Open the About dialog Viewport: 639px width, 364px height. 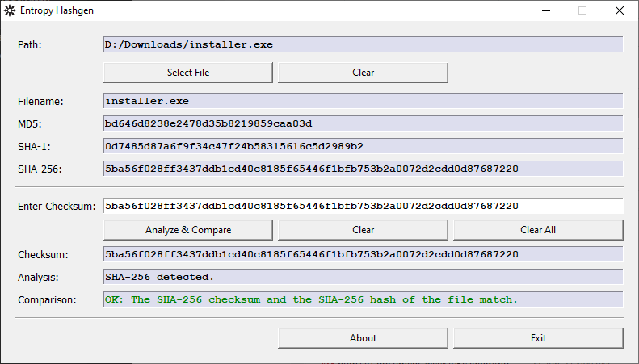point(363,338)
